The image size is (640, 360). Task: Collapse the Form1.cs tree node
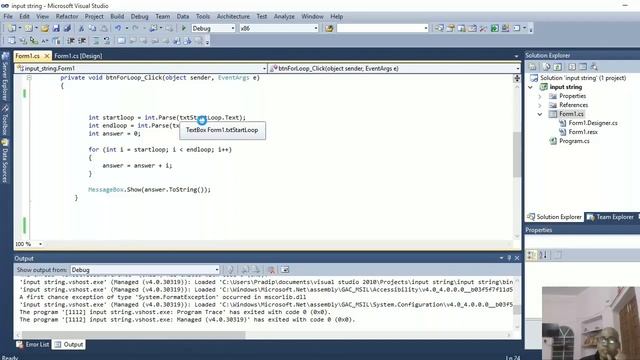(x=540, y=114)
